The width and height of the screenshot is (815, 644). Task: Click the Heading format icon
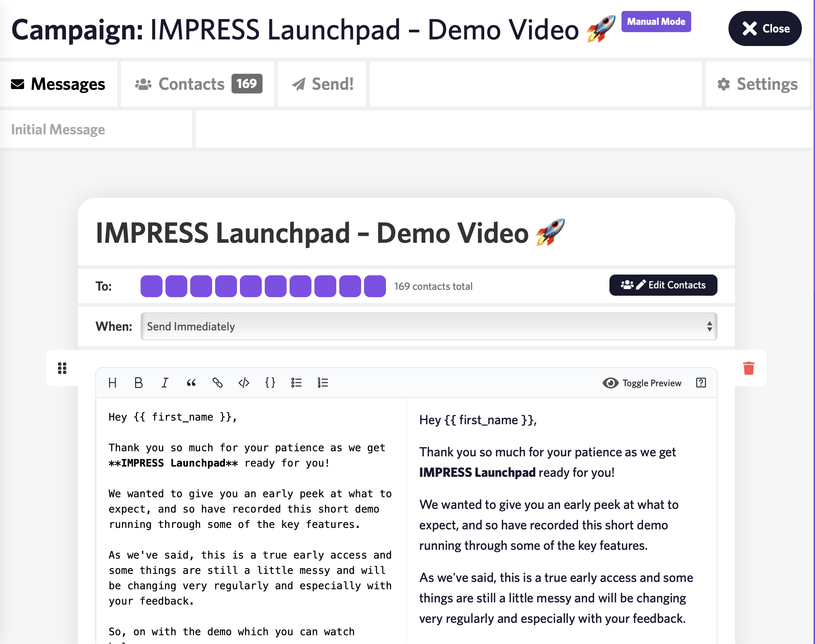pos(112,383)
